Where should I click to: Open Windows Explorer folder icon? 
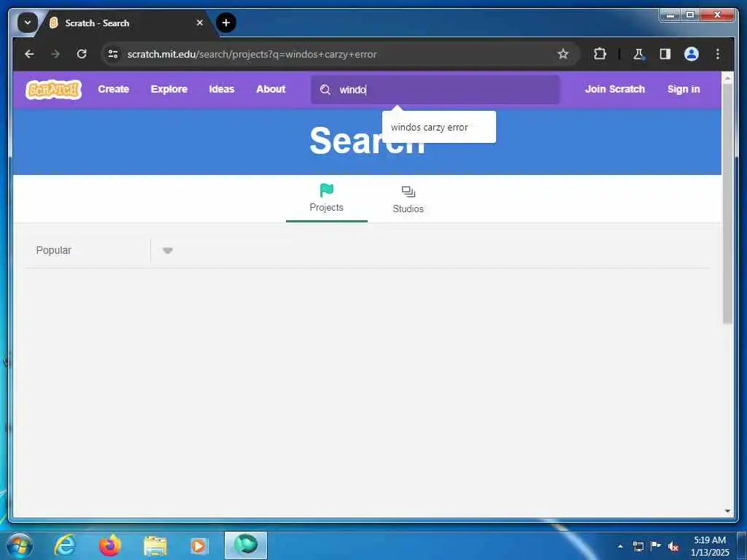point(155,547)
